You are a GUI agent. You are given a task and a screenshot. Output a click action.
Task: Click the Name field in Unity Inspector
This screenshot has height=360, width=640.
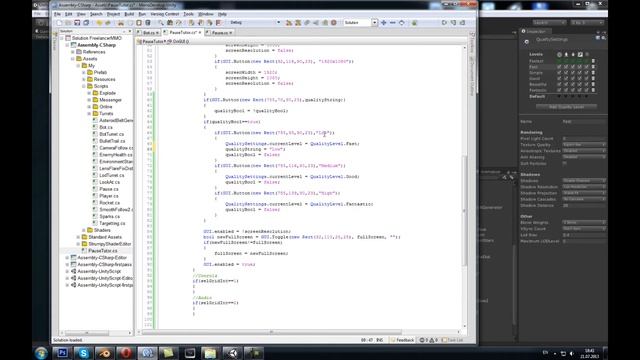[x=584, y=122]
